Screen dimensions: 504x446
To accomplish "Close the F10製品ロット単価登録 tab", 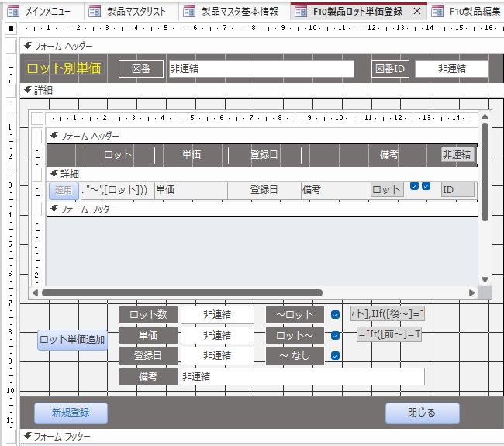I will [x=417, y=12].
